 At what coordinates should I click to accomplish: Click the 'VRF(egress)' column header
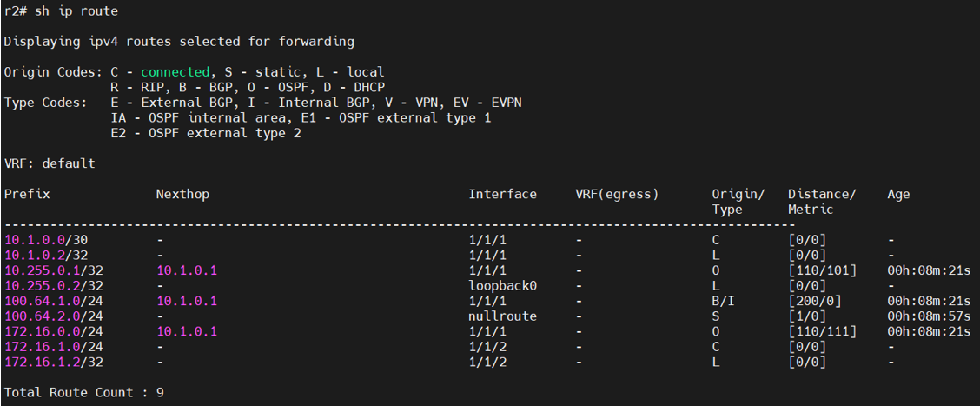click(617, 194)
